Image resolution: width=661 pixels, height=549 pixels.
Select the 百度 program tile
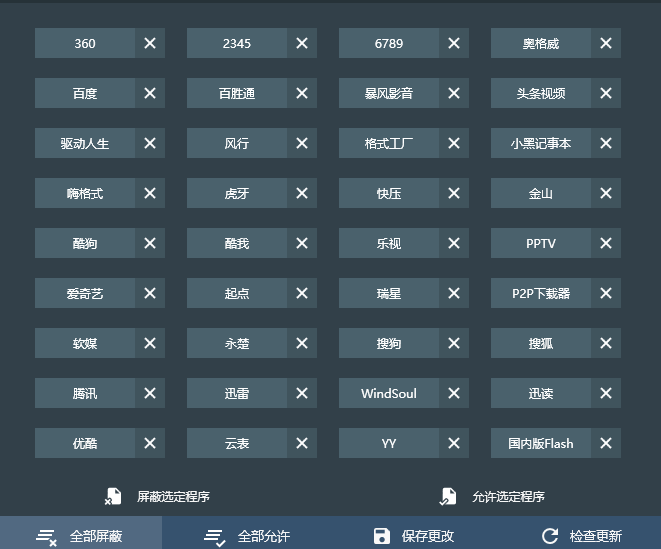tap(85, 93)
